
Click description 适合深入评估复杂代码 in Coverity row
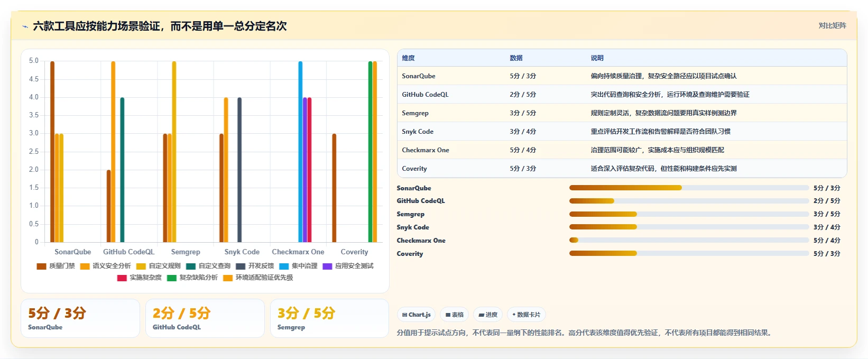click(x=663, y=169)
